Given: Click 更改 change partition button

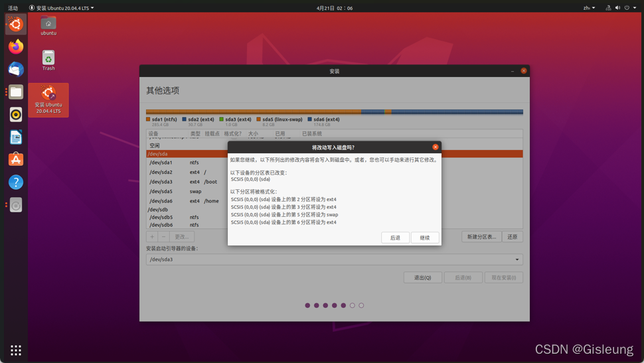Looking at the screenshot, I should click(181, 237).
